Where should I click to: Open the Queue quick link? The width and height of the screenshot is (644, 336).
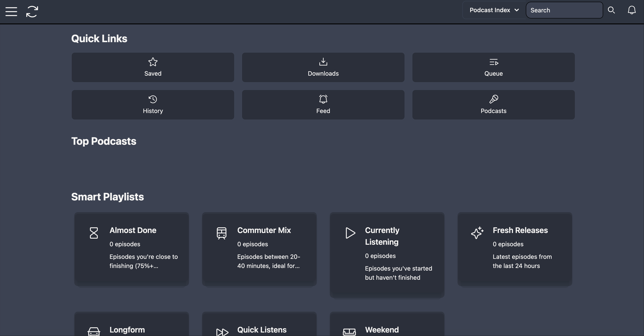(x=493, y=67)
